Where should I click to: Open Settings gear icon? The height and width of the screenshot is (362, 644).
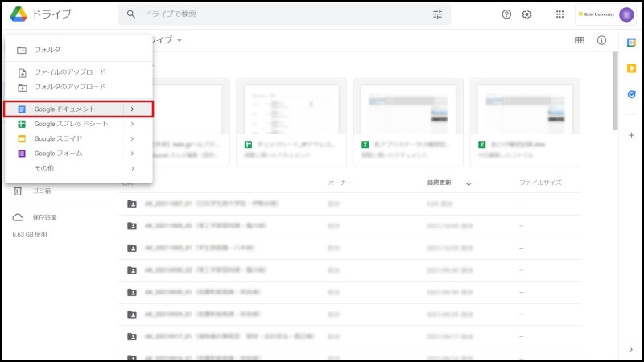point(527,14)
